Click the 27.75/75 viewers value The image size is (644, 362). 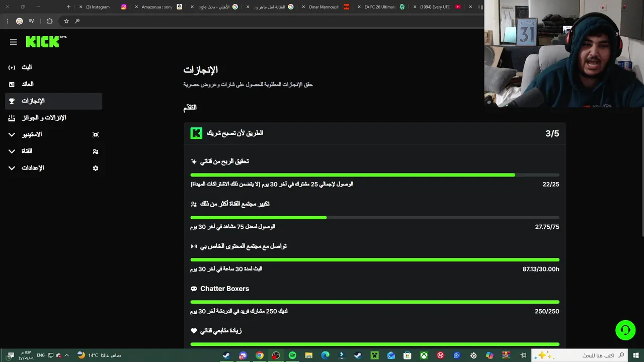coord(547,227)
